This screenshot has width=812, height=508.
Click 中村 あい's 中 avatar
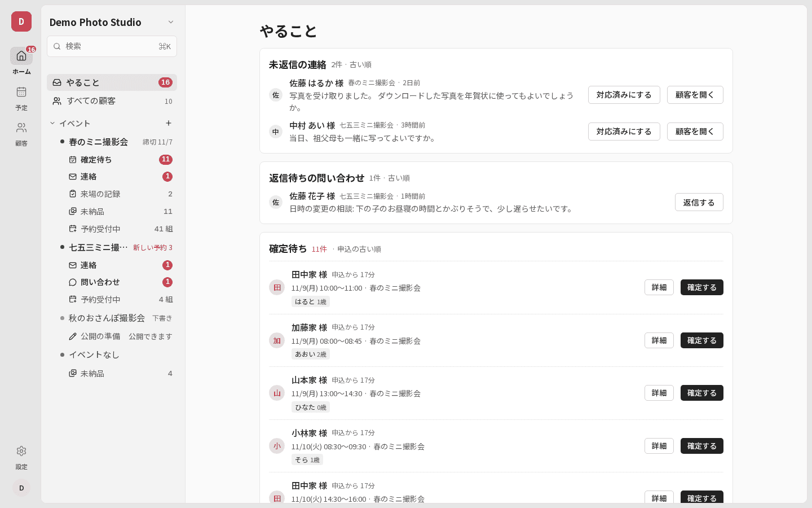point(276,132)
